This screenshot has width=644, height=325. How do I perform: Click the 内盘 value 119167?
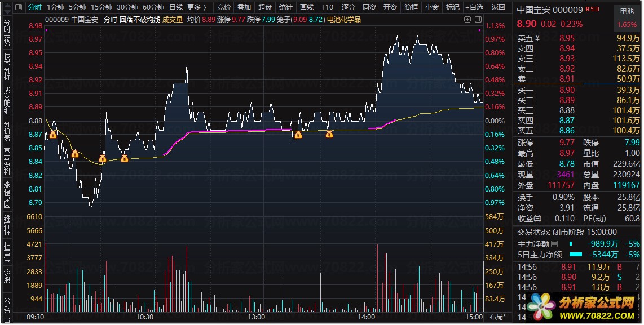click(627, 185)
